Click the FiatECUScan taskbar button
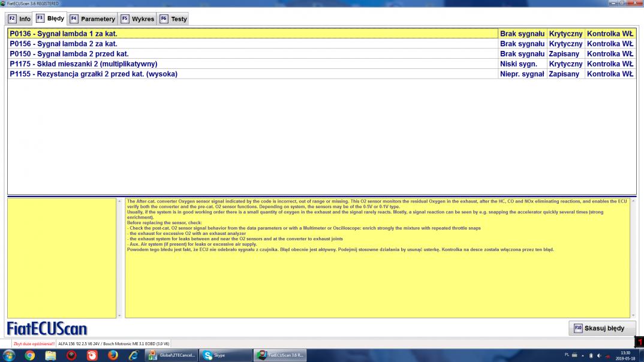Viewport: 644px width, 362px height. [x=280, y=355]
